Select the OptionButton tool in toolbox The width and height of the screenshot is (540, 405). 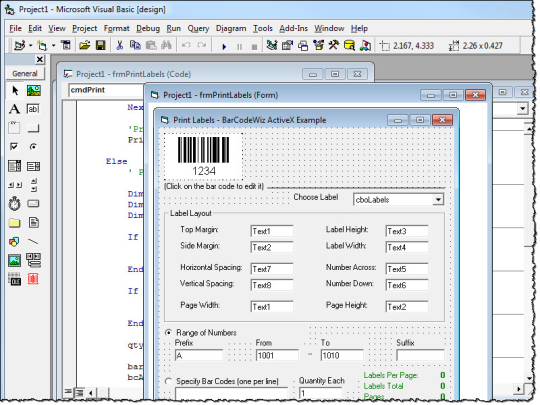click(x=33, y=147)
